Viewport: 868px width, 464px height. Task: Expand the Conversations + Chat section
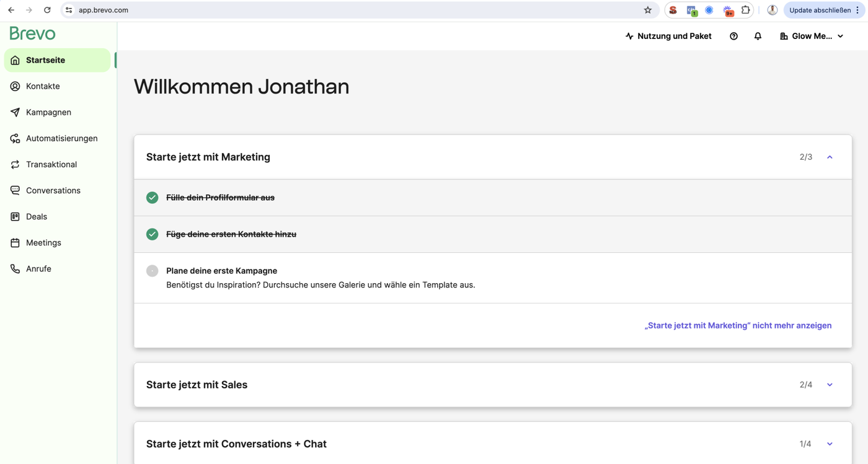click(x=830, y=444)
